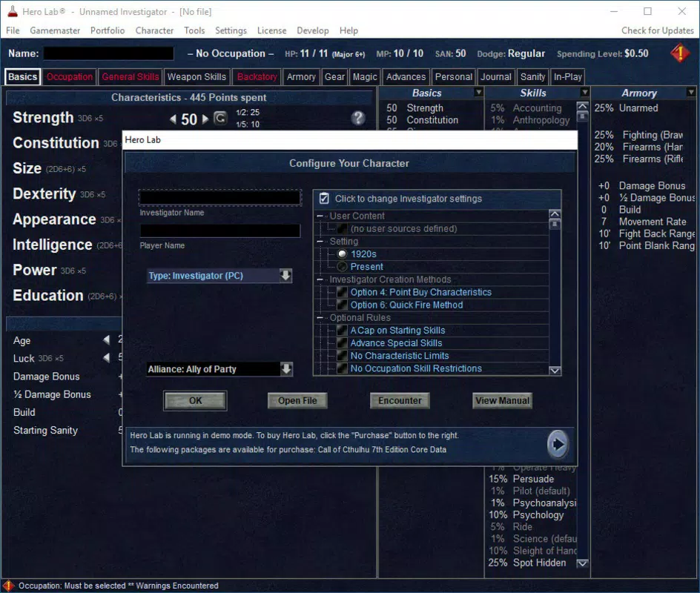Image resolution: width=700 pixels, height=593 pixels.
Task: Click Check for Updates
Action: pos(658,30)
